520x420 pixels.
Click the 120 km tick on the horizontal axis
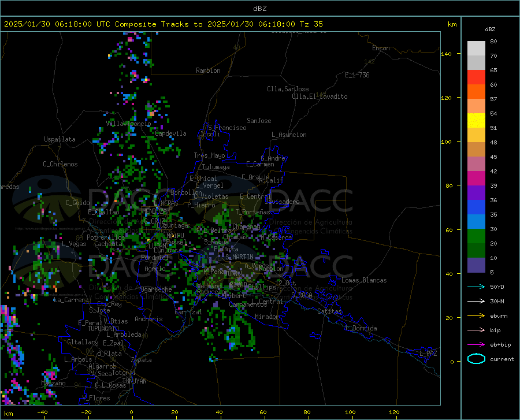394,412
